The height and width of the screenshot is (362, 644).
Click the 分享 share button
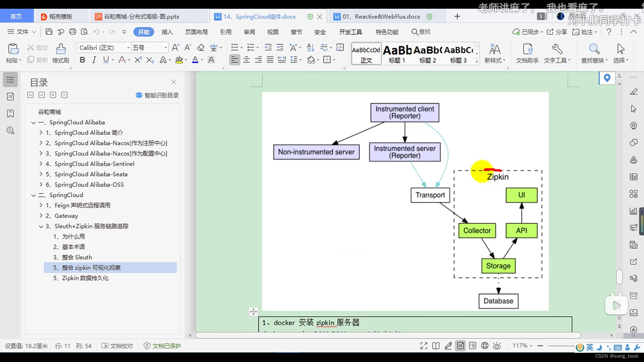pos(557,32)
